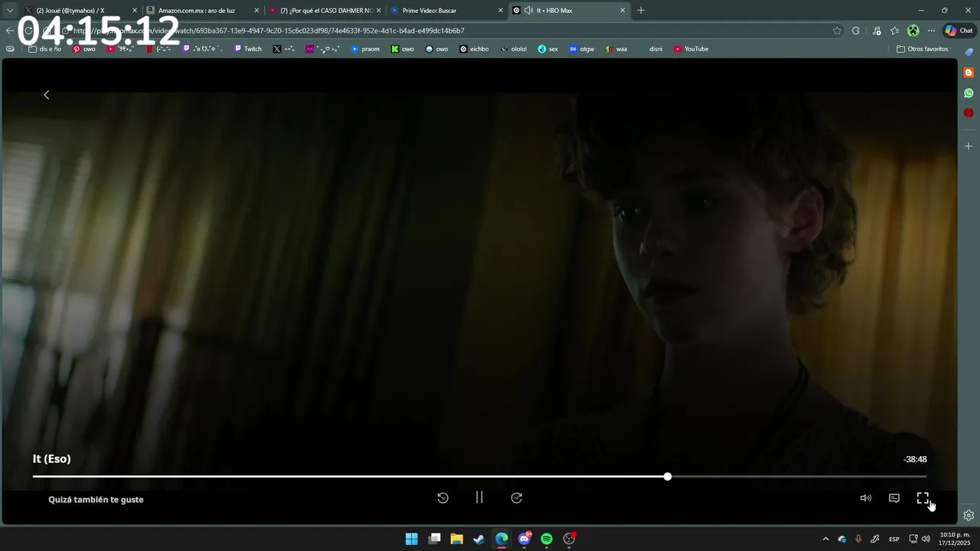The image size is (980, 551).
Task: Open the 'dis e ño' bookmark folder
Action: click(44, 49)
